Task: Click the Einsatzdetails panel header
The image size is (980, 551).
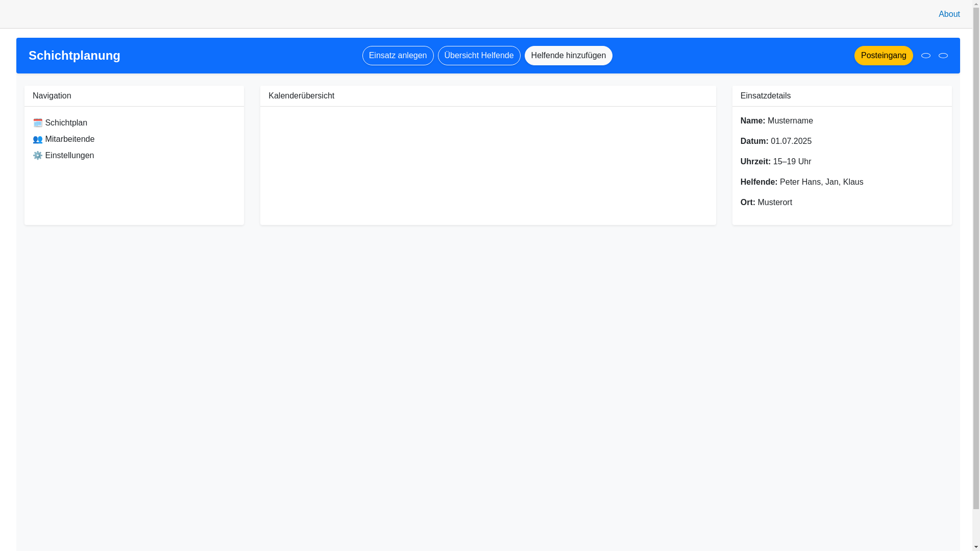Action: 842,96
